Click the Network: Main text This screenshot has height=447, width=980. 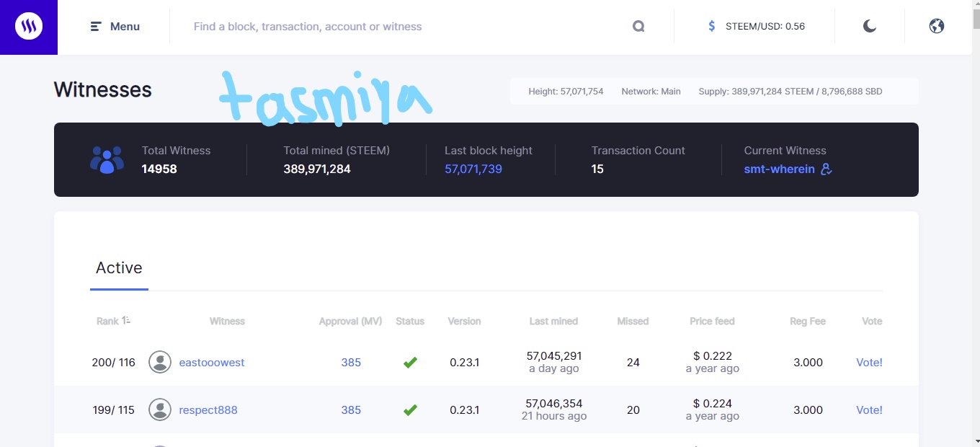click(x=651, y=92)
